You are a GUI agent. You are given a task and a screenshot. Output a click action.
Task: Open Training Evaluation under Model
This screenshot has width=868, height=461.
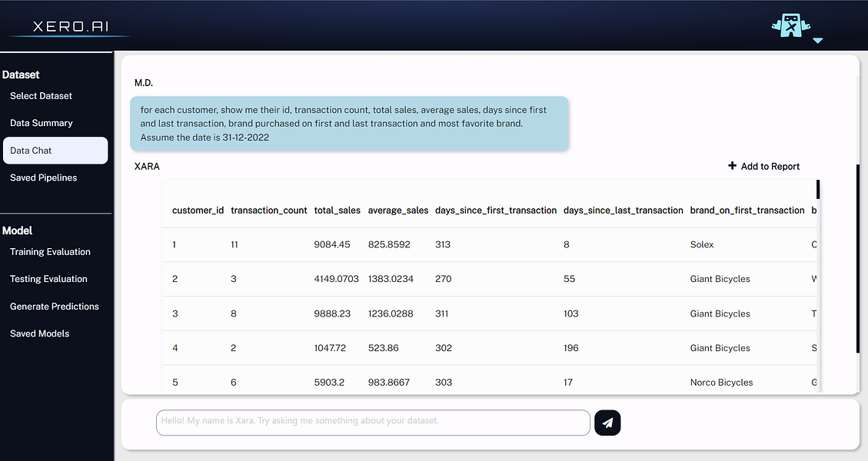coord(50,251)
